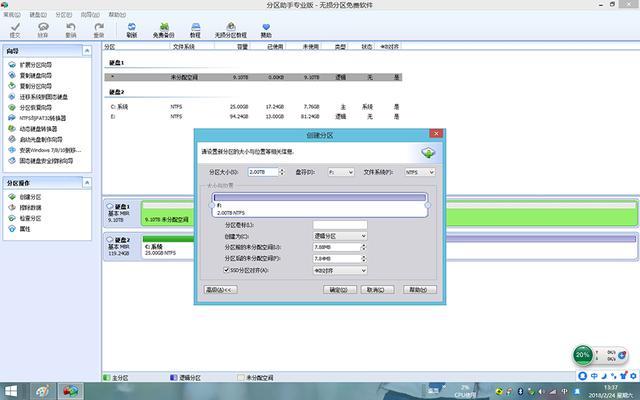640x400 pixels.
Task: Collapse the 分区操作 panel header
Action: click(50, 184)
